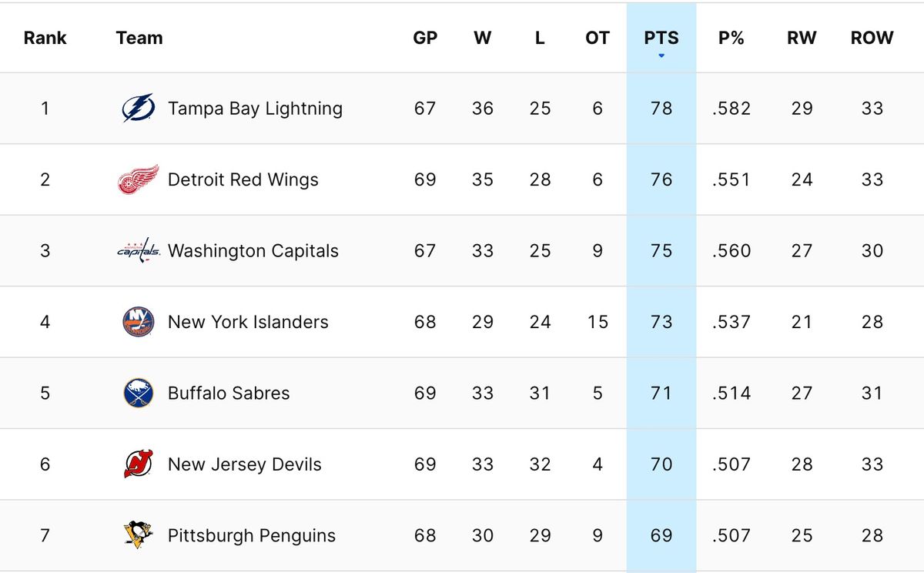Visit the Detroit Red Wings team page

tap(243, 179)
